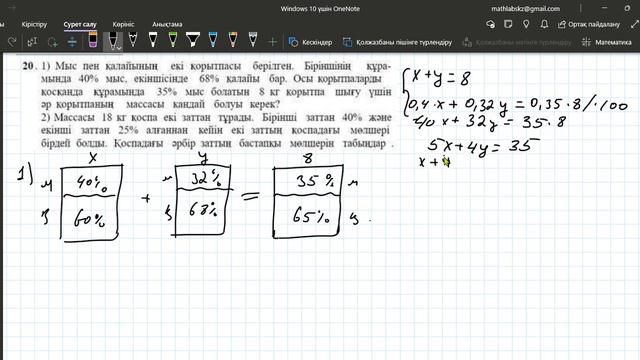
Task: Pick the wide white highlighter
Action: 193,40
